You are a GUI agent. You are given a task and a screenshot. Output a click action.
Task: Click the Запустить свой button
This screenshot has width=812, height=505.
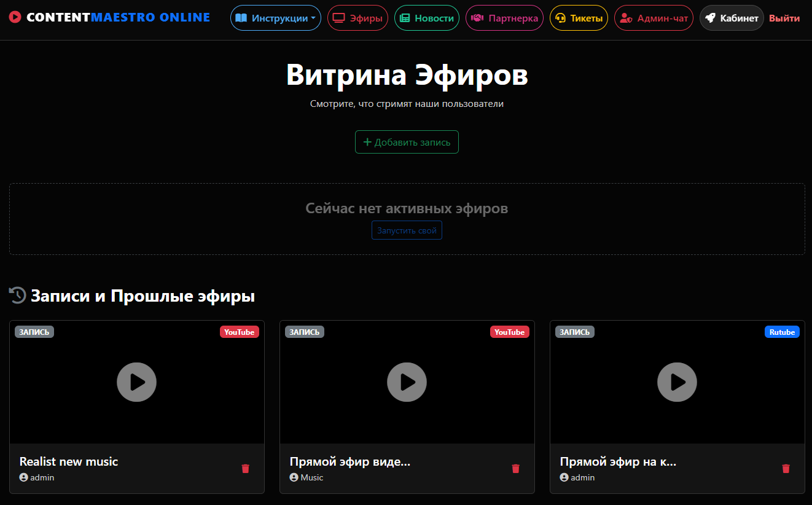pos(407,230)
